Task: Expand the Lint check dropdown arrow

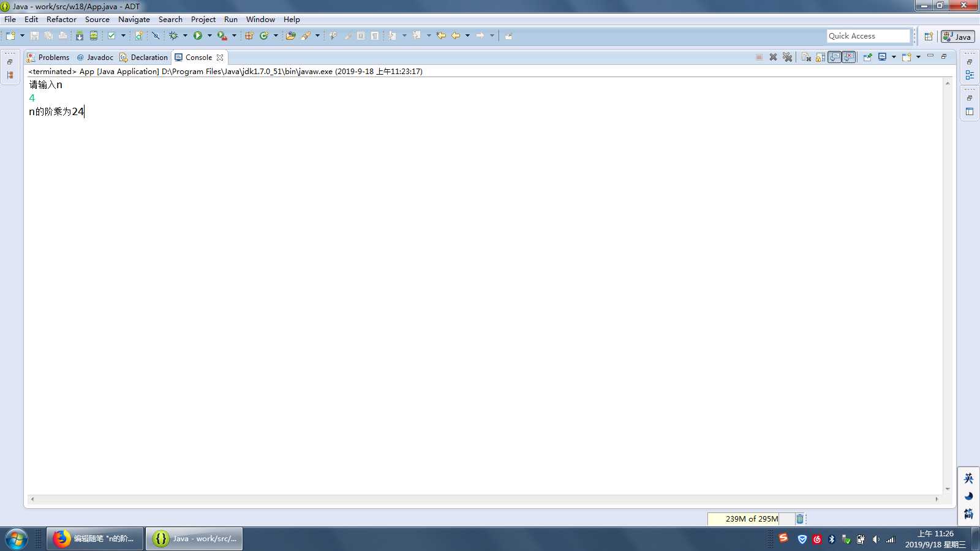Action: tap(123, 36)
